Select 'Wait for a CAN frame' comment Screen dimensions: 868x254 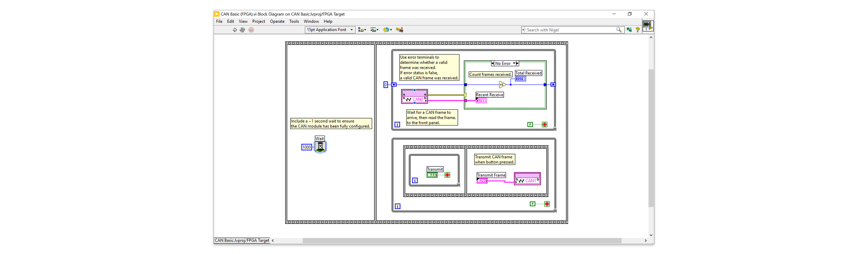click(432, 117)
